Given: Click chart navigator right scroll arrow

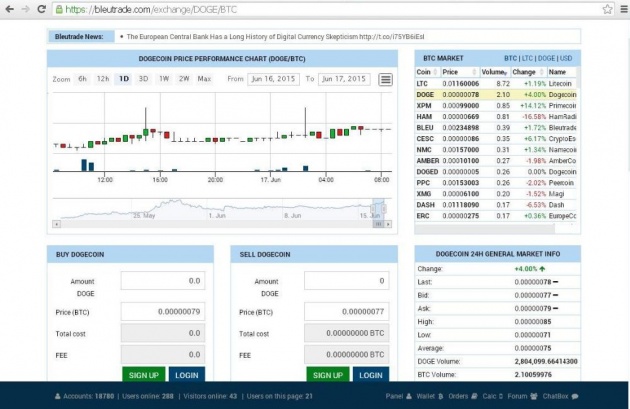Looking at the screenshot, I should [388, 224].
